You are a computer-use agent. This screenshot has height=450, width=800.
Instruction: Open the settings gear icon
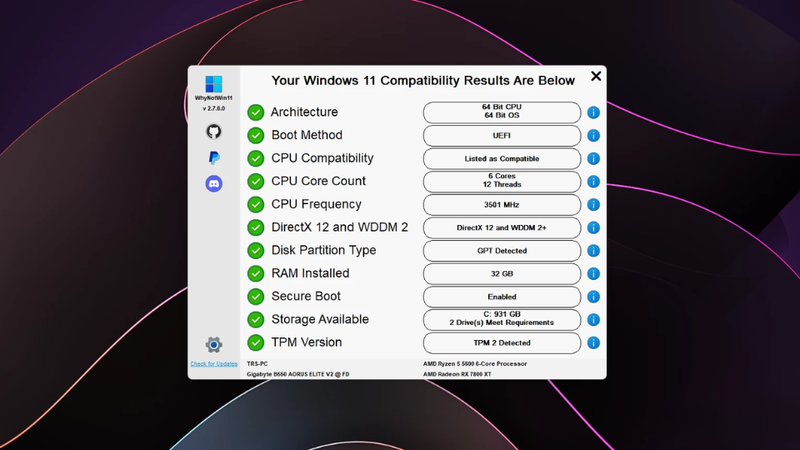click(x=214, y=345)
